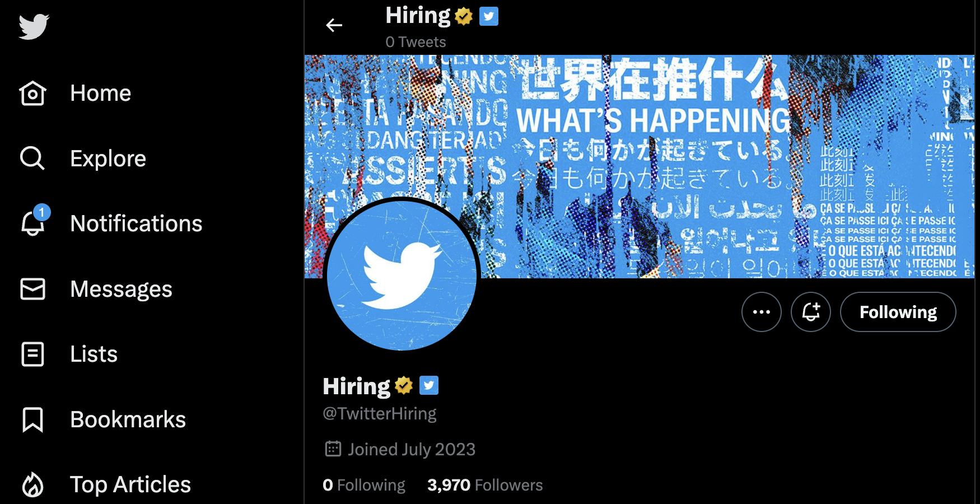Image resolution: width=980 pixels, height=504 pixels.
Task: Click the Twitter bird logo in sidebar
Action: click(x=34, y=26)
